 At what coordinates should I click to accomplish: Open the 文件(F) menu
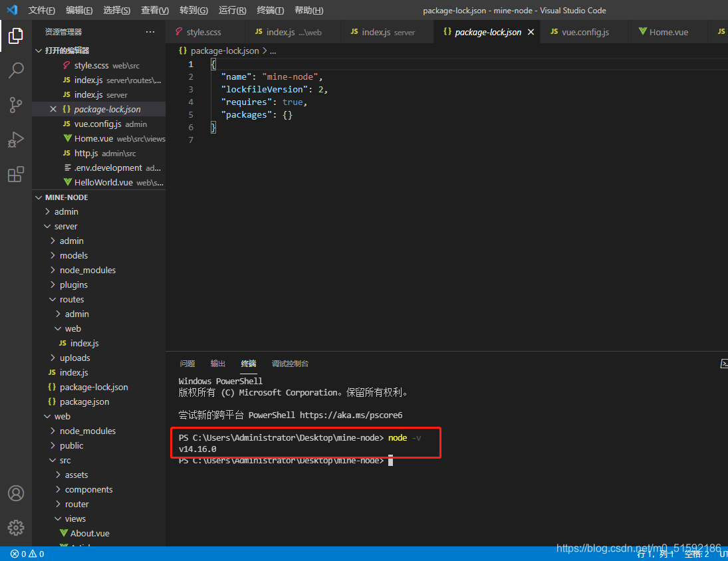(41, 10)
